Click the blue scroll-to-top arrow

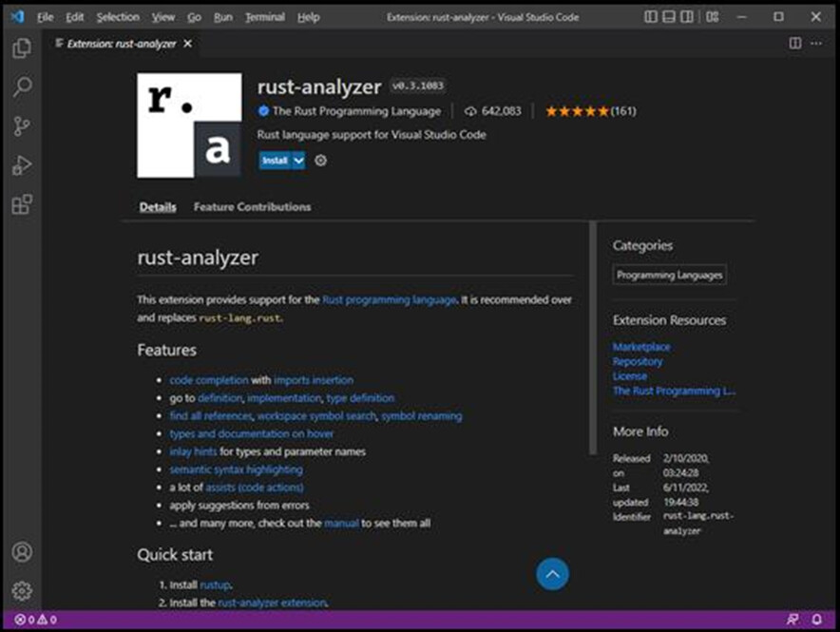pyautogui.click(x=553, y=574)
